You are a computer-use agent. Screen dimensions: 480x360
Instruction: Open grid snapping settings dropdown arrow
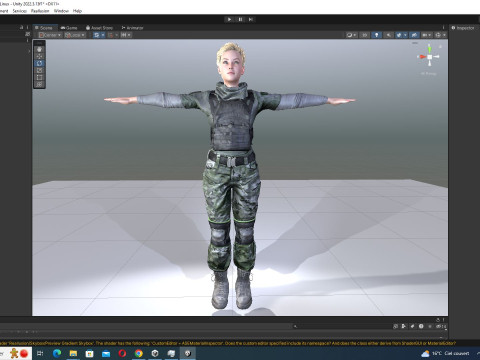103,35
